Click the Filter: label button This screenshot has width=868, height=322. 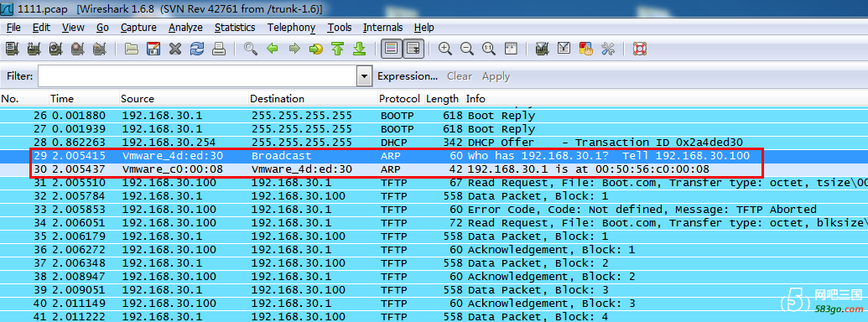(20, 76)
